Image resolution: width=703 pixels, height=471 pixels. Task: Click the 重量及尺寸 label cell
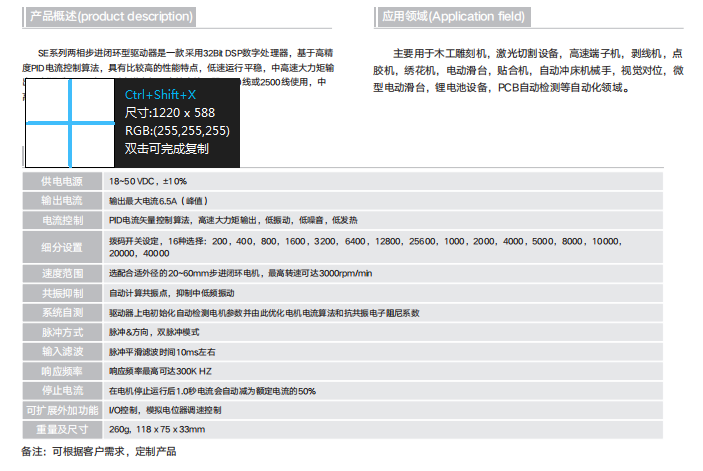(62, 429)
